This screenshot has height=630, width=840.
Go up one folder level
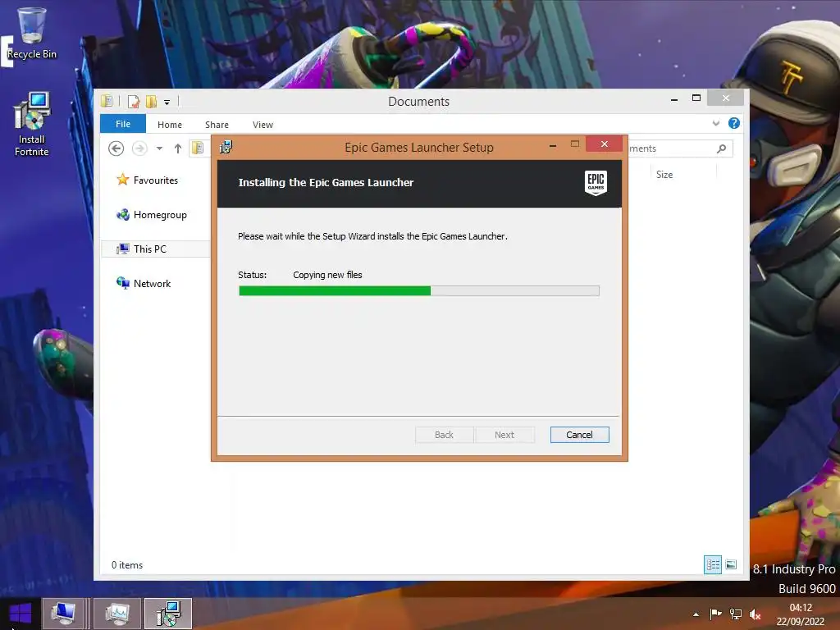(x=178, y=148)
